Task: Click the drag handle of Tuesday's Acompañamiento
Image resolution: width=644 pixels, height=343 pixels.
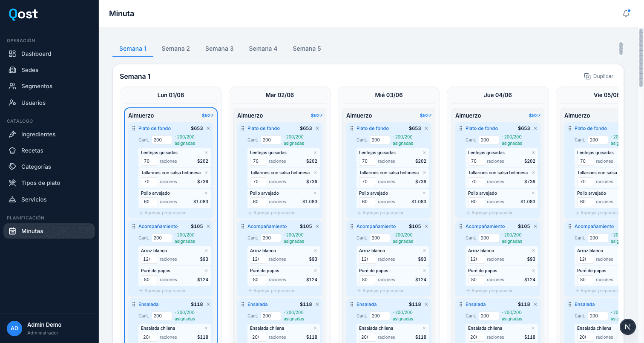Action: click(242, 226)
